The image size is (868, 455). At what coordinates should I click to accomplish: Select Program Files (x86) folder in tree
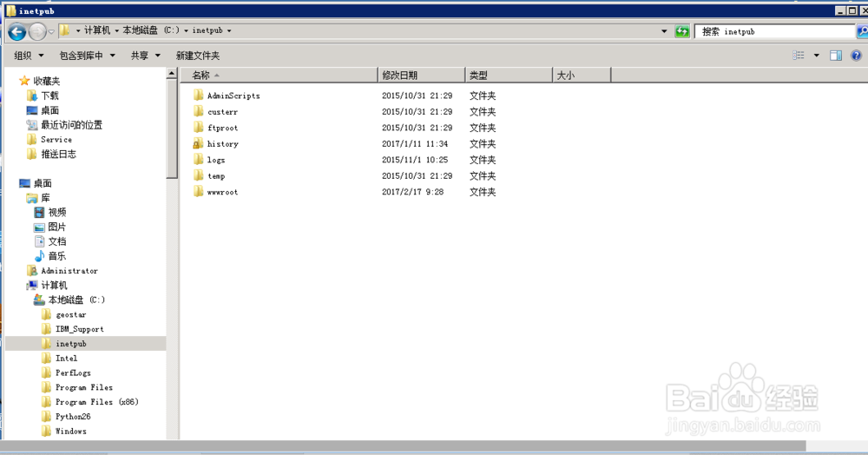(x=90, y=402)
